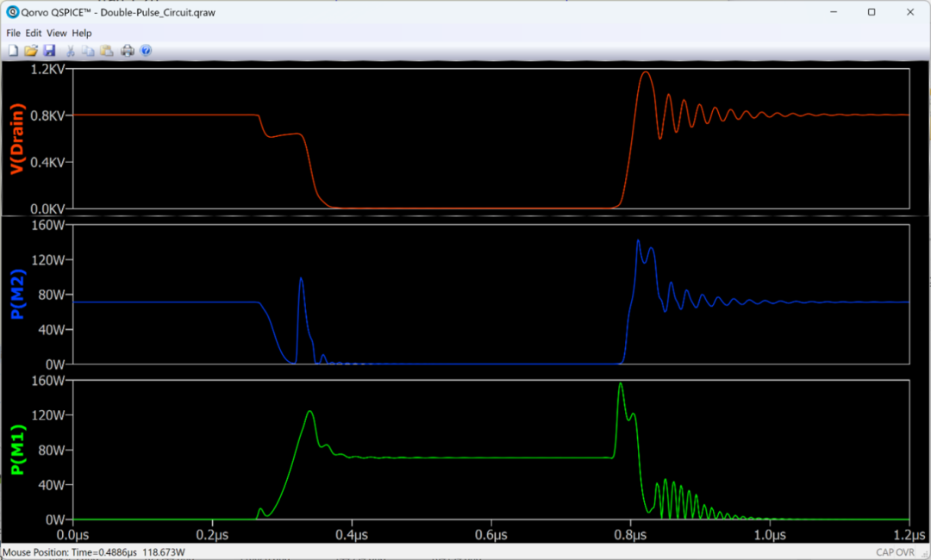931x560 pixels.
Task: Click the Copy toolbar icon
Action: [x=88, y=51]
